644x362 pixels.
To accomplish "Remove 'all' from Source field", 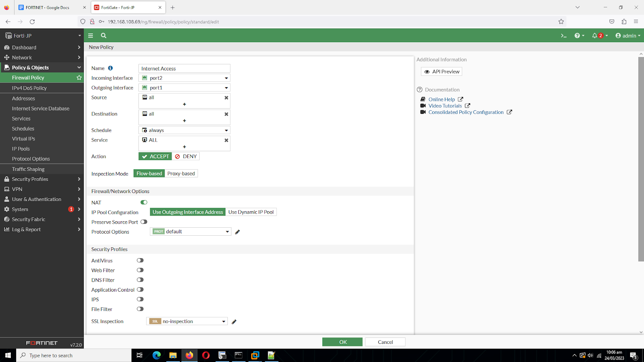I will tap(226, 98).
